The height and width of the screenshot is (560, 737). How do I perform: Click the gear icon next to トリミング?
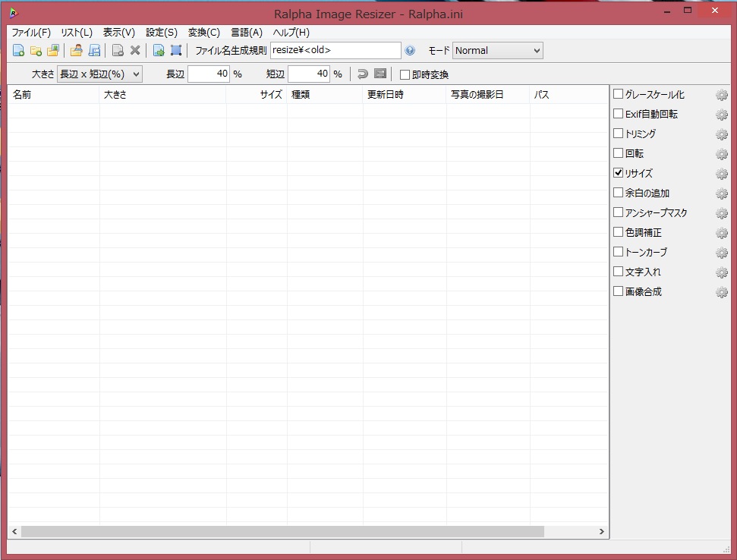(721, 134)
